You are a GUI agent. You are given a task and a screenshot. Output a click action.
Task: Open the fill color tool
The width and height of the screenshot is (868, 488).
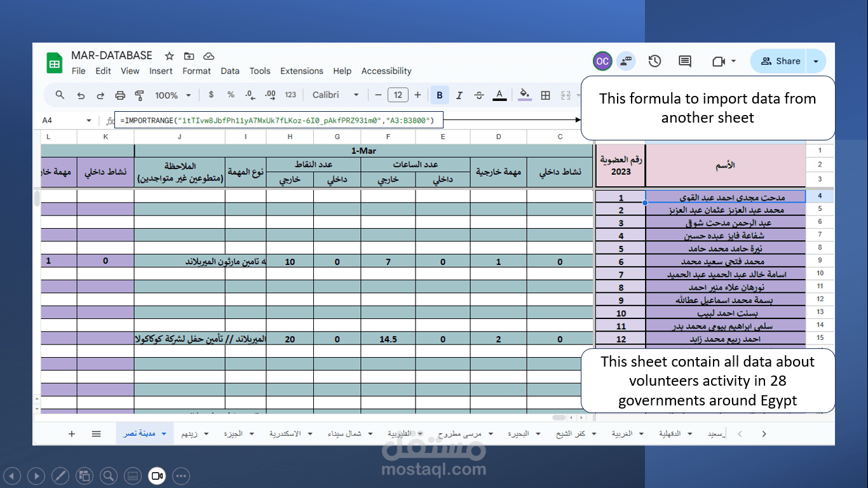(524, 94)
